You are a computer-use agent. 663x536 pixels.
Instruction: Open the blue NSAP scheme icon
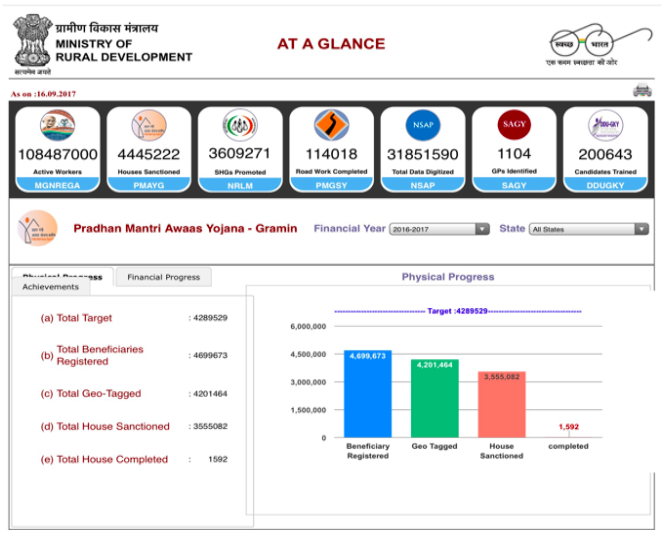coord(422,126)
